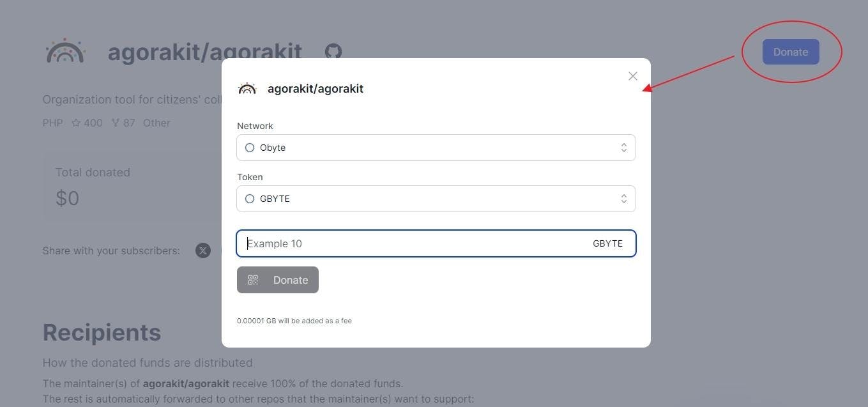
Task: Click the PHP language label
Action: (52, 123)
